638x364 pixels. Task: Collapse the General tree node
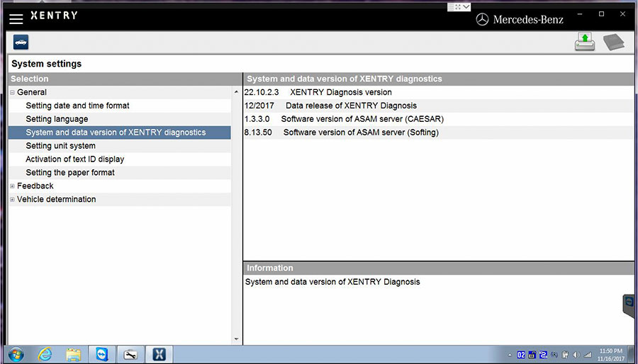[x=12, y=93]
